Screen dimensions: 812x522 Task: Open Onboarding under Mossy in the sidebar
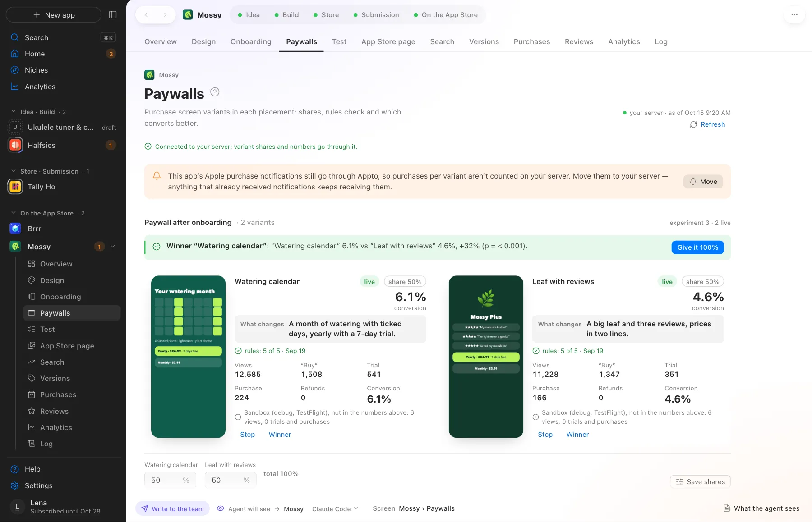click(72, 297)
